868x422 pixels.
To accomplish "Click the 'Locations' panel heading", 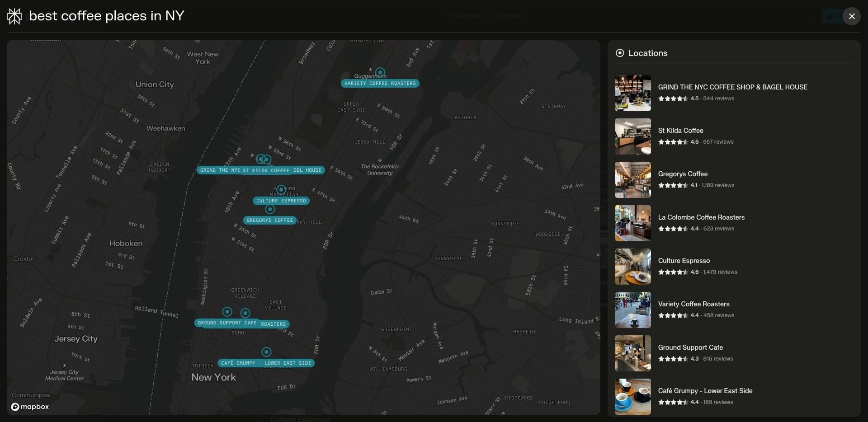I will [x=648, y=53].
